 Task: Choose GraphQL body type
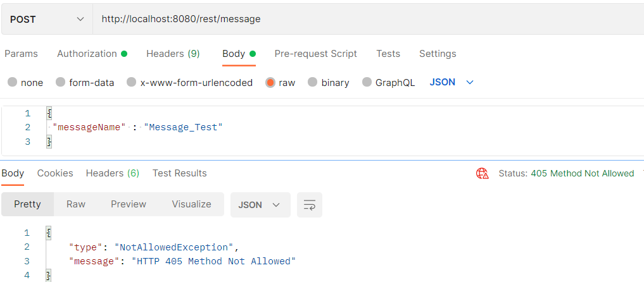point(367,82)
